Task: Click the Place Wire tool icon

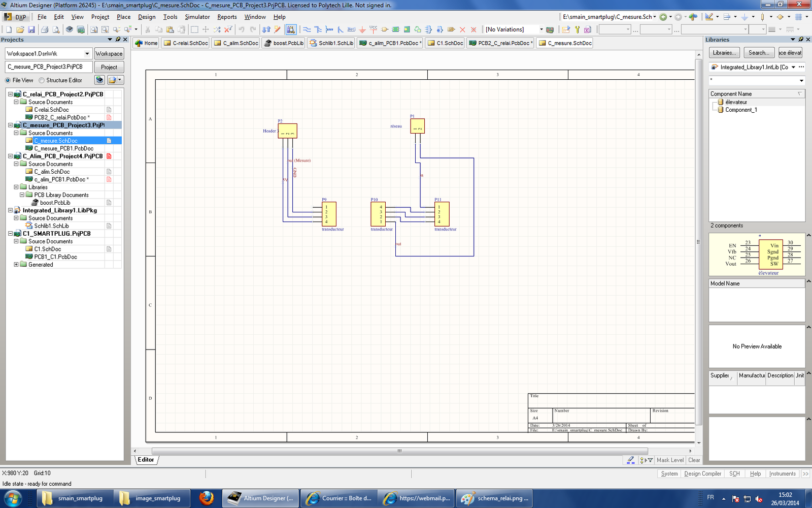Action: (x=307, y=29)
